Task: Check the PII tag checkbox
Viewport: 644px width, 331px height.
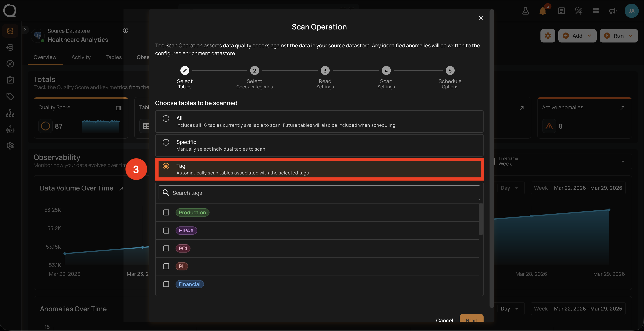Action: tap(166, 266)
